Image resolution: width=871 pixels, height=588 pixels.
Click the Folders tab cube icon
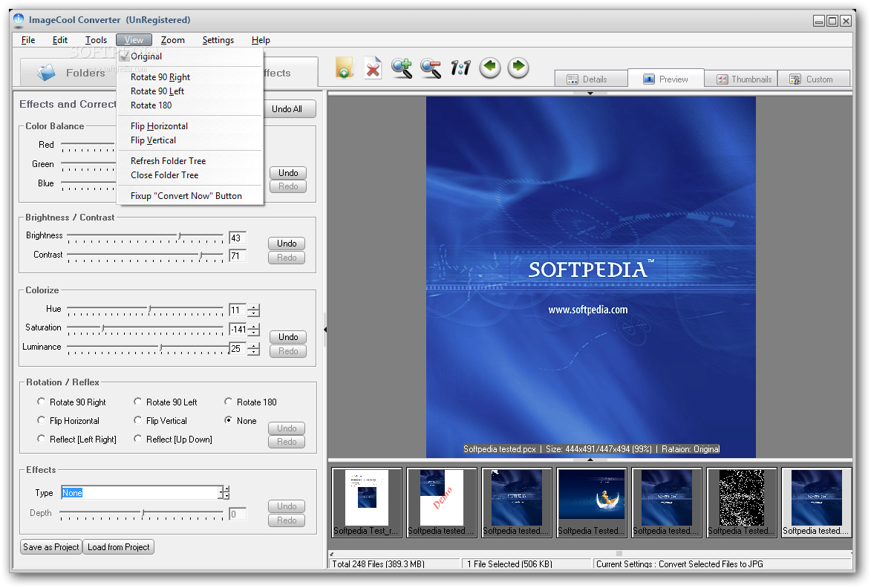point(47,73)
